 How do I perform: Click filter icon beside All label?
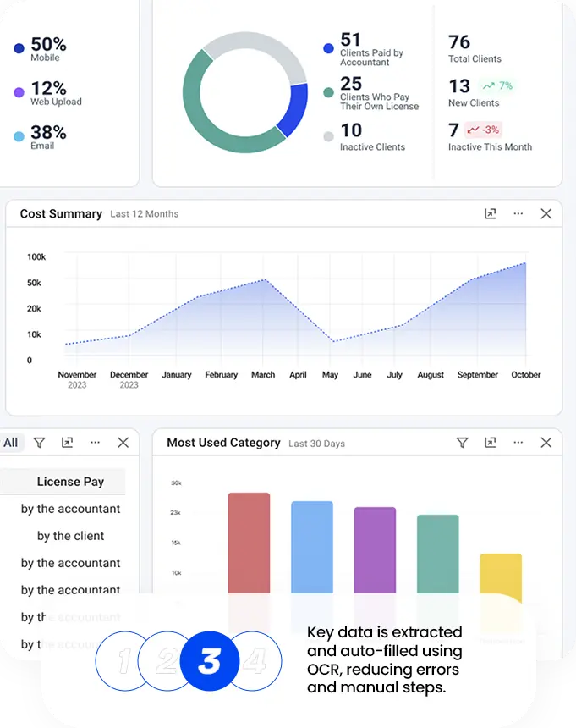(x=39, y=443)
